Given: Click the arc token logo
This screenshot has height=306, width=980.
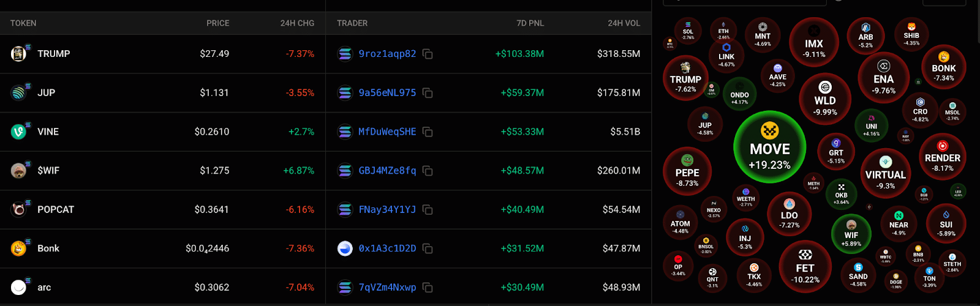Looking at the screenshot, I should 19,287.
